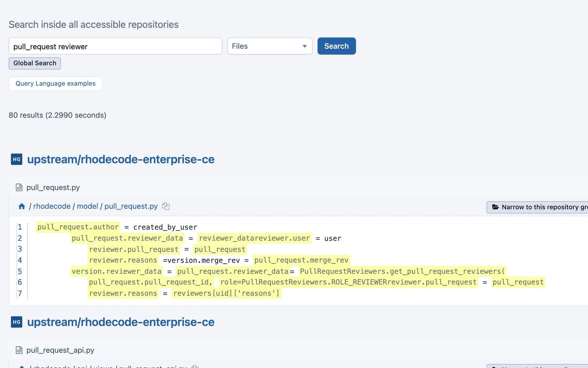Click the search query input field

tap(115, 46)
